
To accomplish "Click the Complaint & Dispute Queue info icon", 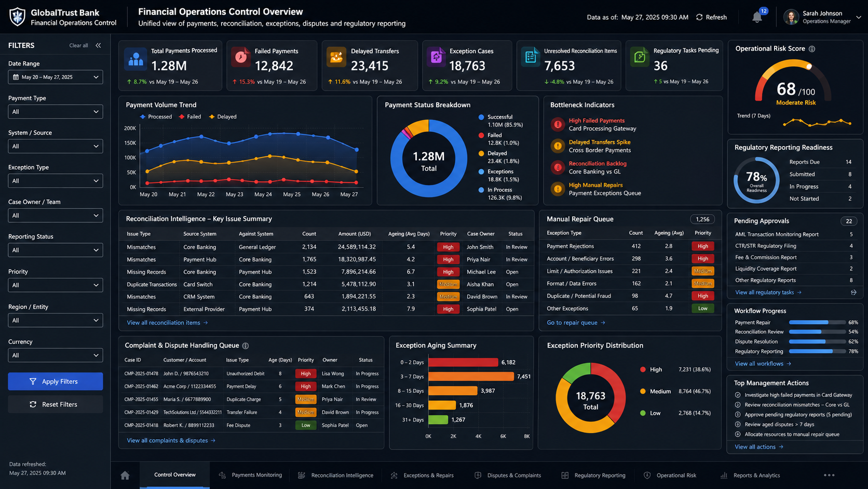I will tap(246, 346).
